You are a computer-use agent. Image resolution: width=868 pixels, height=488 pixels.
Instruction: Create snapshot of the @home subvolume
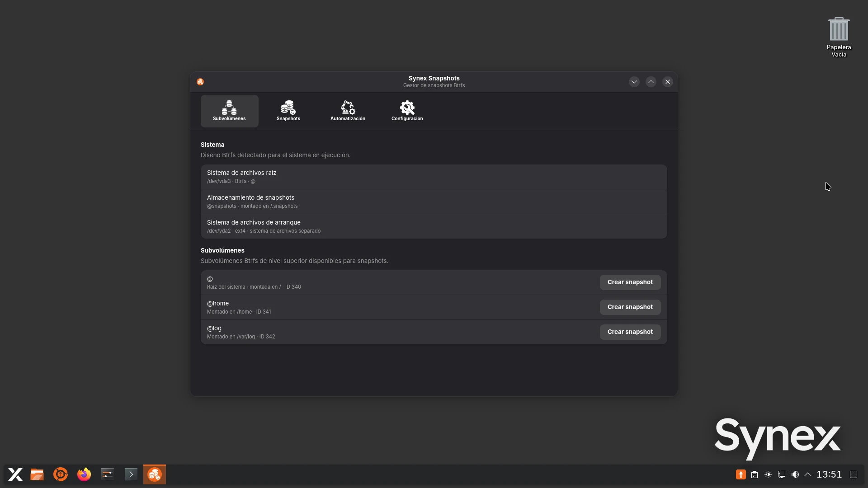[x=630, y=307]
